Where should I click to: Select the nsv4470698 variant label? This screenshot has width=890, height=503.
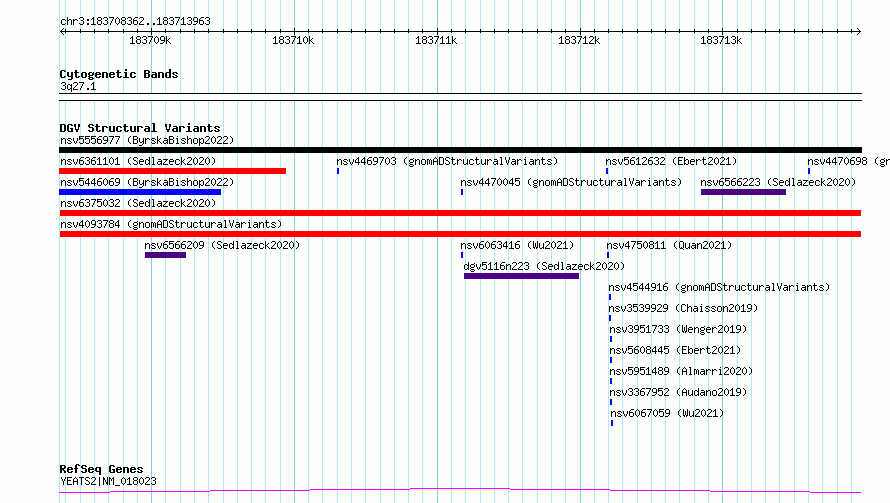coord(849,161)
